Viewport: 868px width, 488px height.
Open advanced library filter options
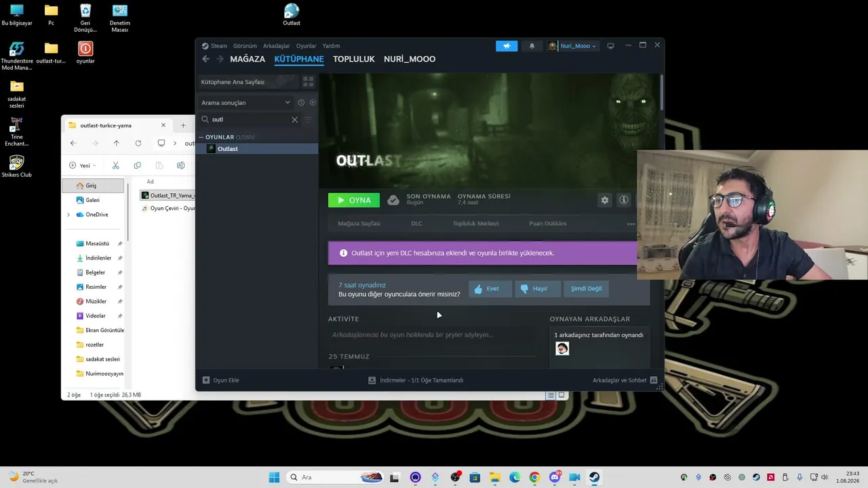coord(308,119)
